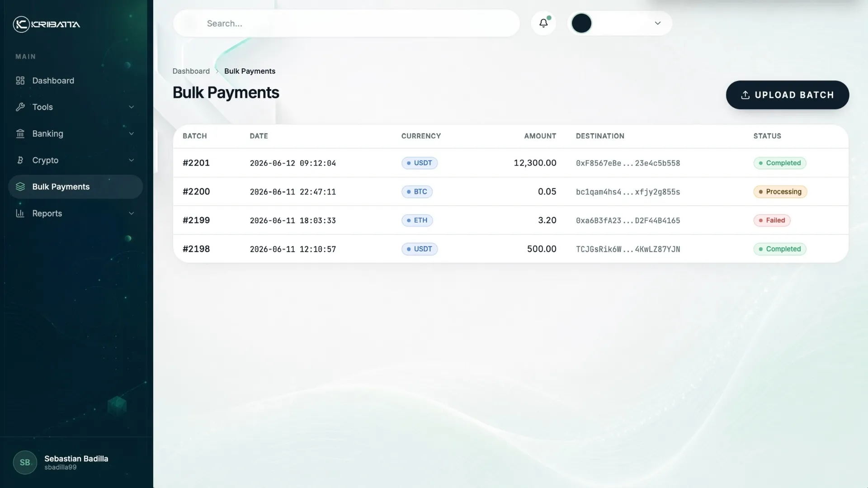Click the Tools wrench icon

tap(20, 107)
